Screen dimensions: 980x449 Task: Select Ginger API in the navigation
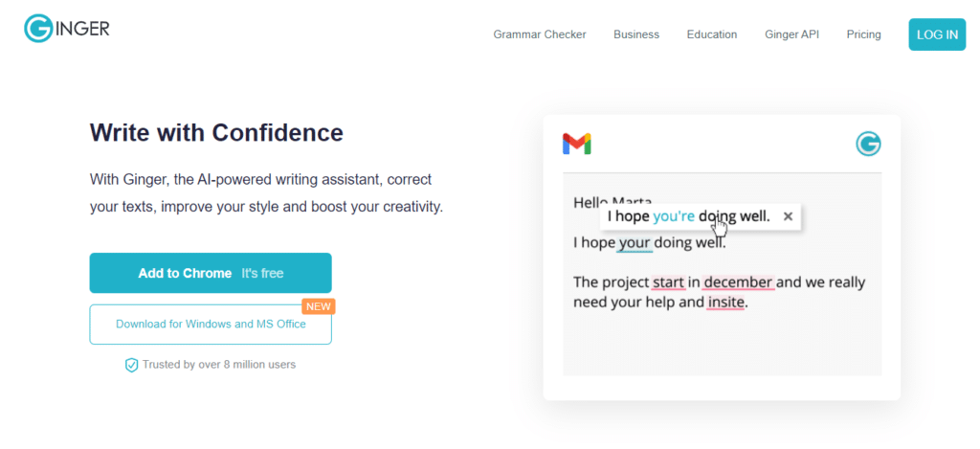791,34
